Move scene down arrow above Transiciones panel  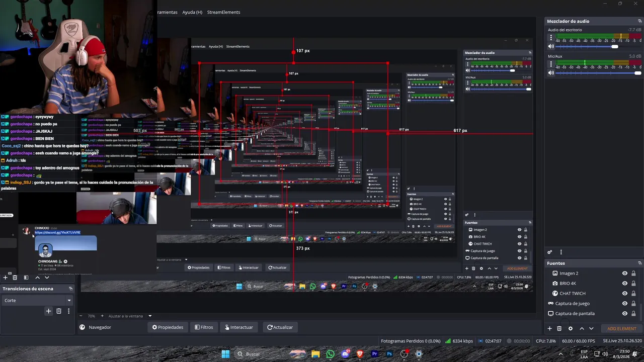point(47,278)
